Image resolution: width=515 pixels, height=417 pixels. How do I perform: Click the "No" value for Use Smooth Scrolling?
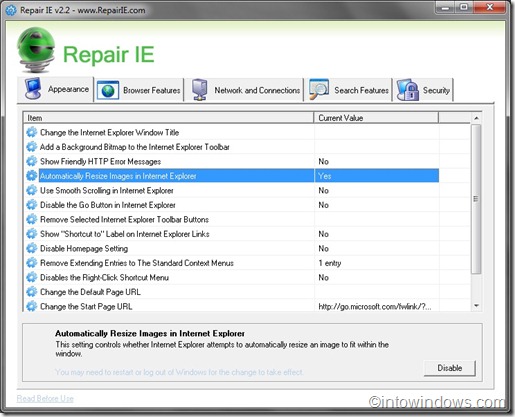[x=323, y=190]
